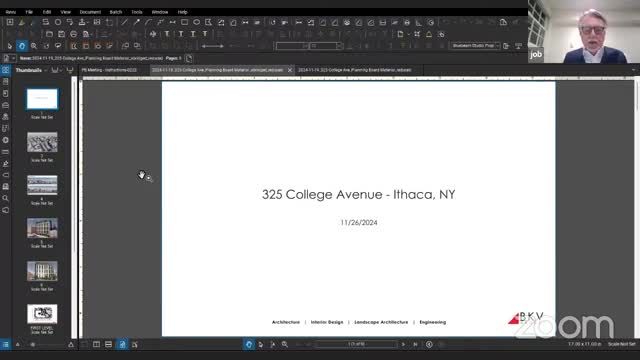The image size is (640, 360).
Task: Open the View menu
Action: tap(65, 12)
